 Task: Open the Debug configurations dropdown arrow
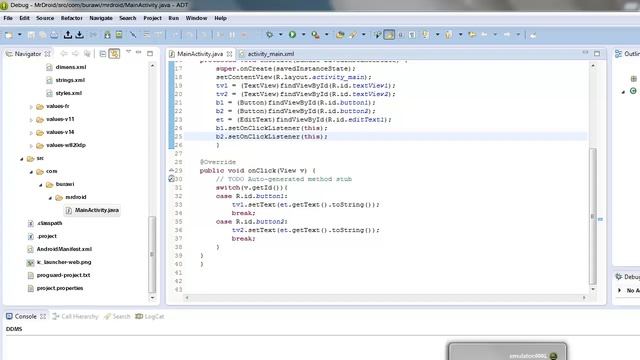(x=280, y=35)
